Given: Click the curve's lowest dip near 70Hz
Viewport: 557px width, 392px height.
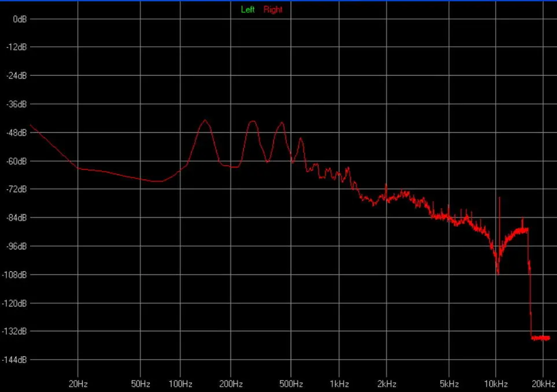Looking at the screenshot, I should coord(157,182).
